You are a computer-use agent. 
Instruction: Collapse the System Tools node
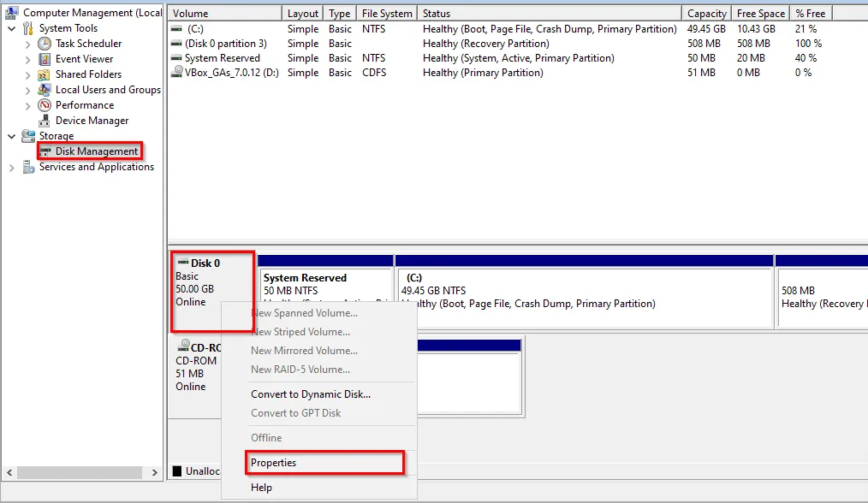click(x=11, y=28)
